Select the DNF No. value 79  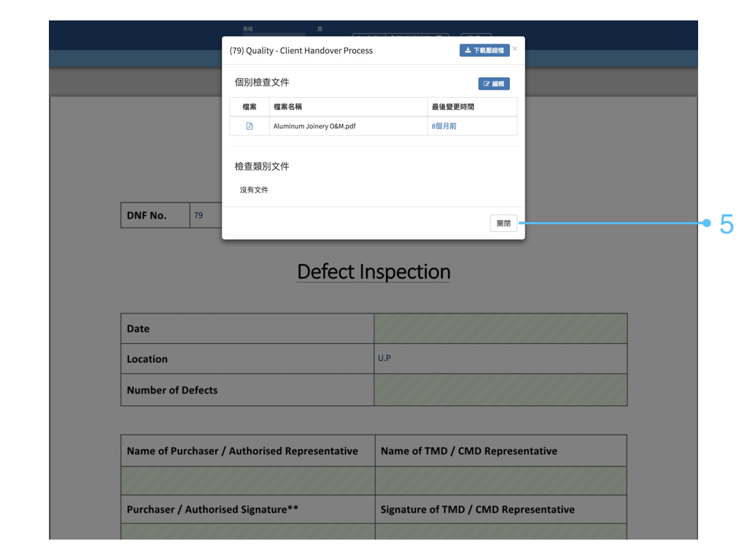198,215
